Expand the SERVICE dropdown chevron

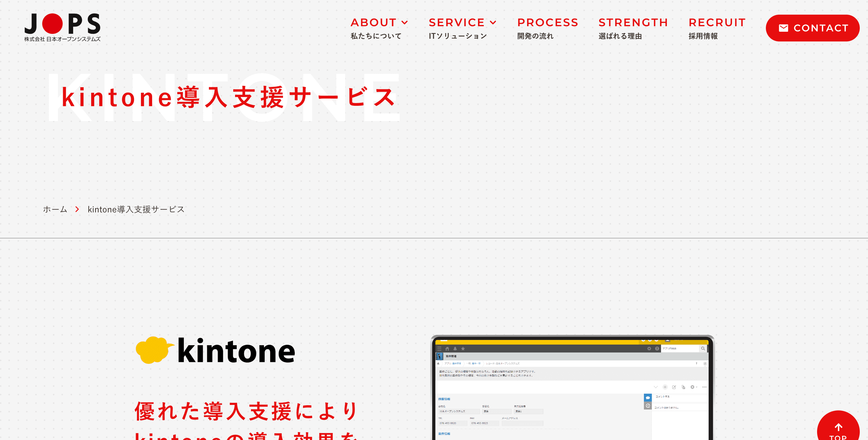493,23
